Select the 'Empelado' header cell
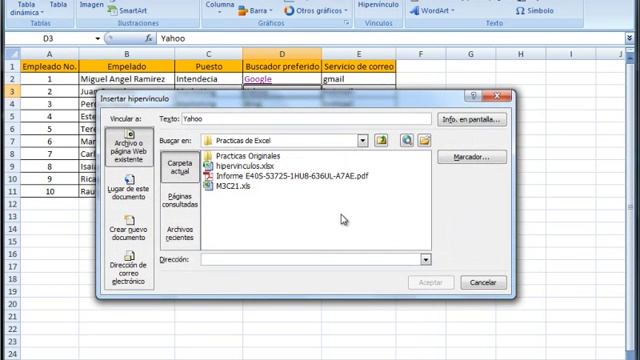This screenshot has height=360, width=640. 127,66
